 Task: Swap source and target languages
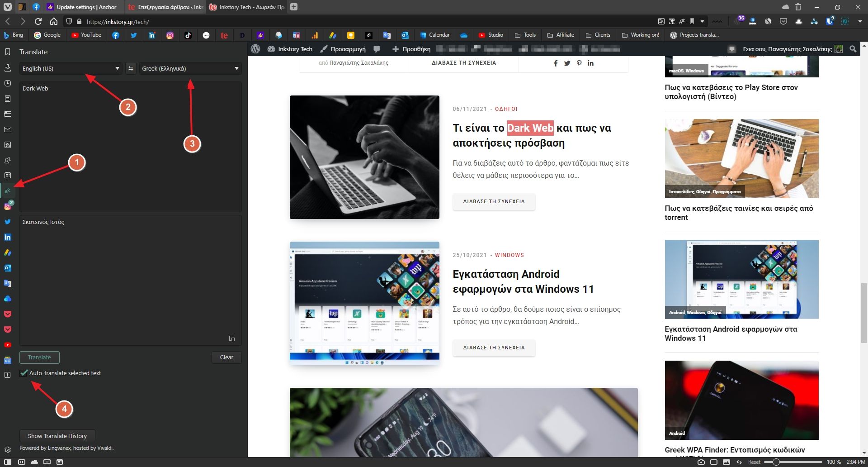131,68
